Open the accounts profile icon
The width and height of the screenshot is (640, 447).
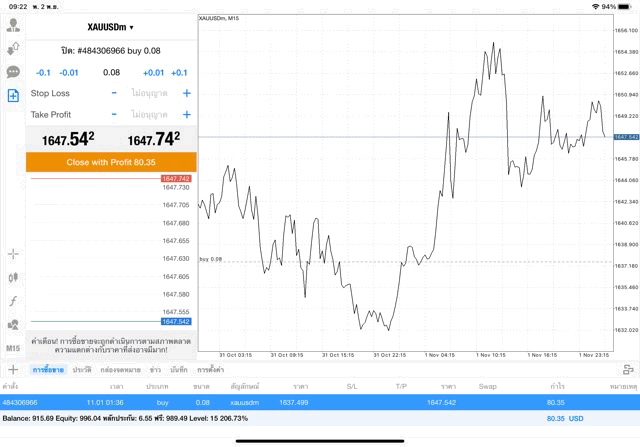[13, 25]
